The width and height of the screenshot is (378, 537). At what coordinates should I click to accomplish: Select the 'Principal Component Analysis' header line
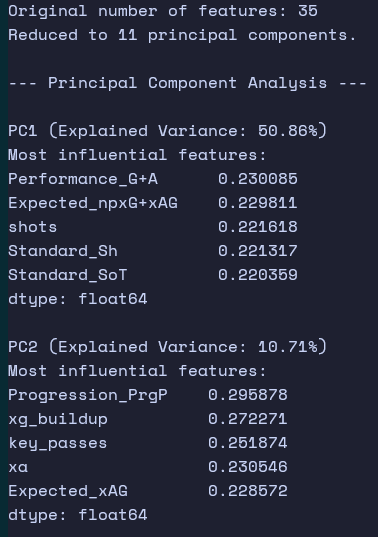pos(188,83)
